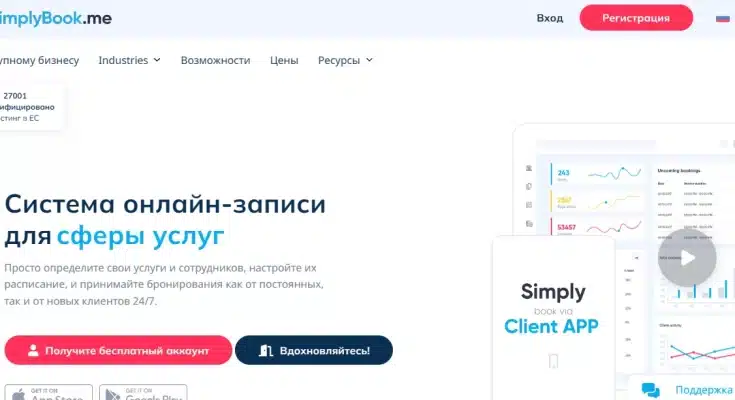Screen dimensions: 735x400
Task: Click Получите бесплатный аккаунт button
Action: (x=118, y=350)
